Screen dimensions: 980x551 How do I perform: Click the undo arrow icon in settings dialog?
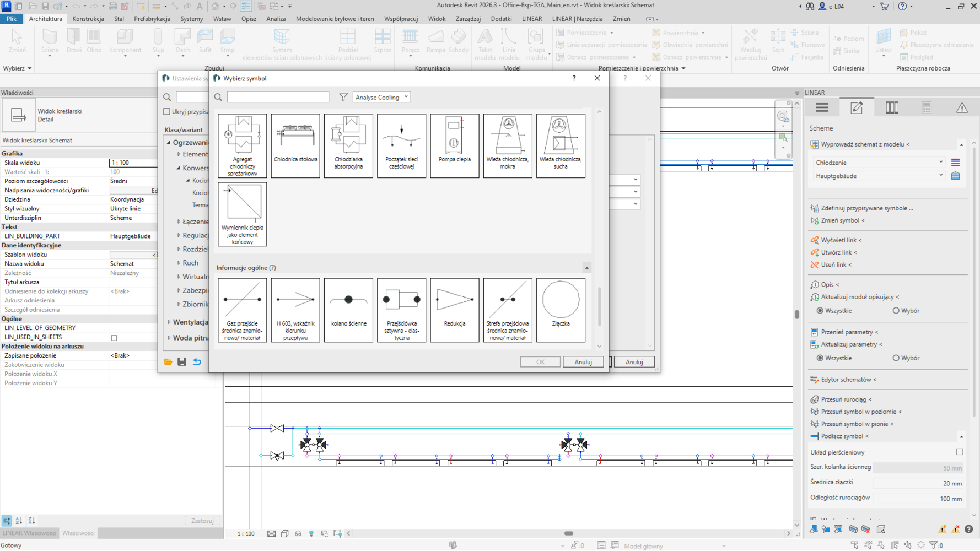click(x=197, y=362)
